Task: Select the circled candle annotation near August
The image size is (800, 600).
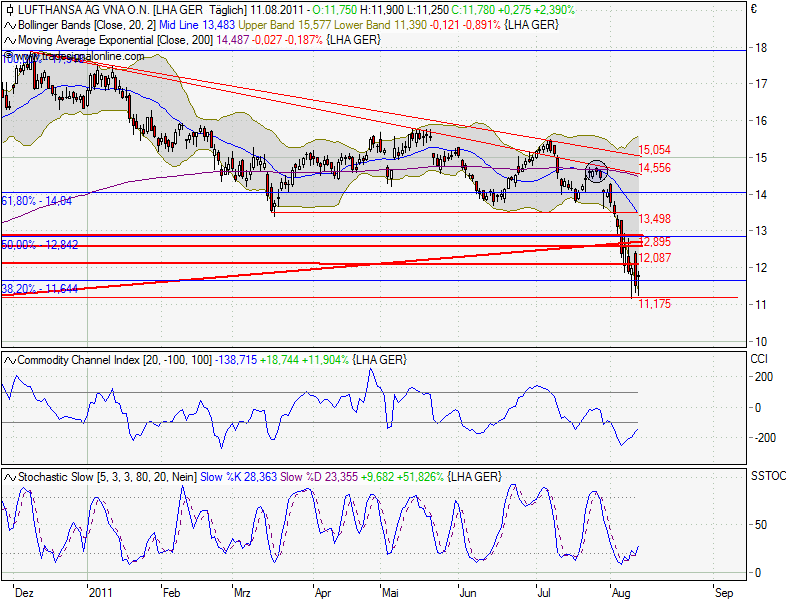Action: click(x=598, y=172)
